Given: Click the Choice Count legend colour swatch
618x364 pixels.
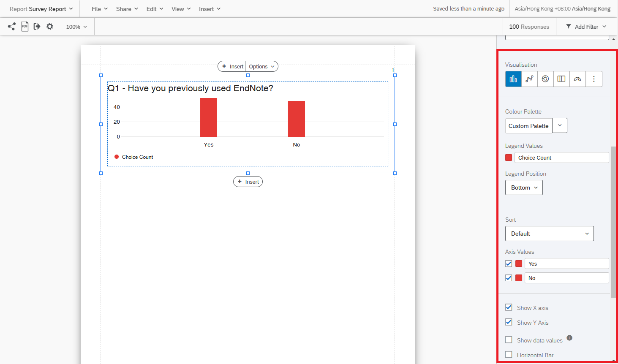Looking at the screenshot, I should coord(509,158).
